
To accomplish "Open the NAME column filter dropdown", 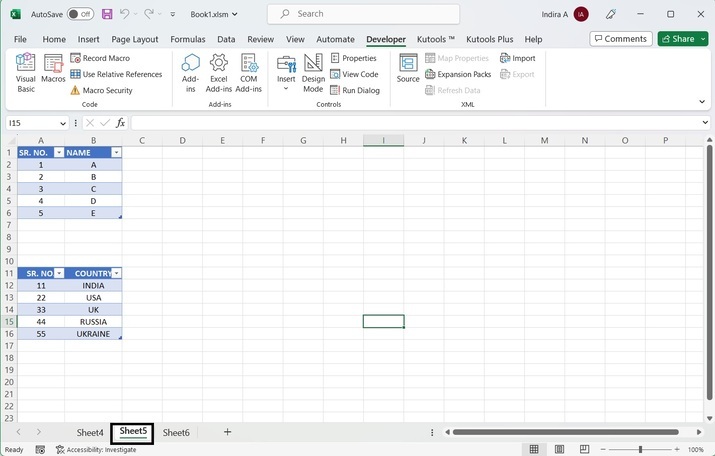I will pos(116,152).
